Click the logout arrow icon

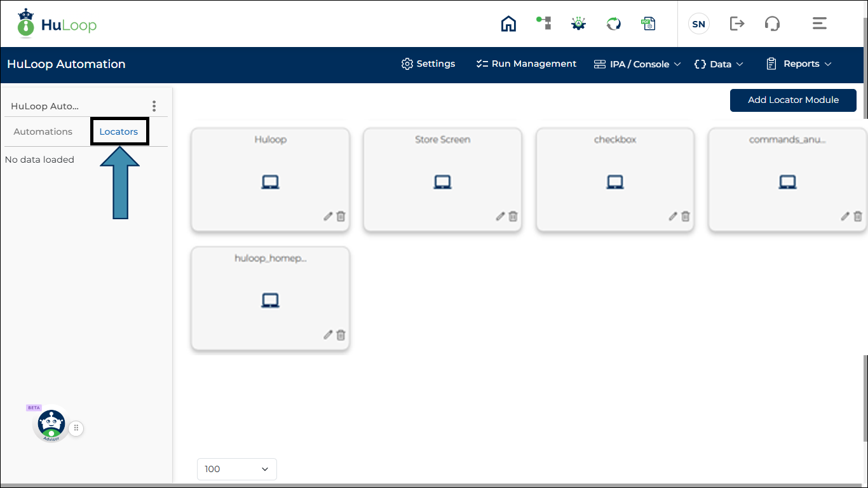(x=736, y=24)
